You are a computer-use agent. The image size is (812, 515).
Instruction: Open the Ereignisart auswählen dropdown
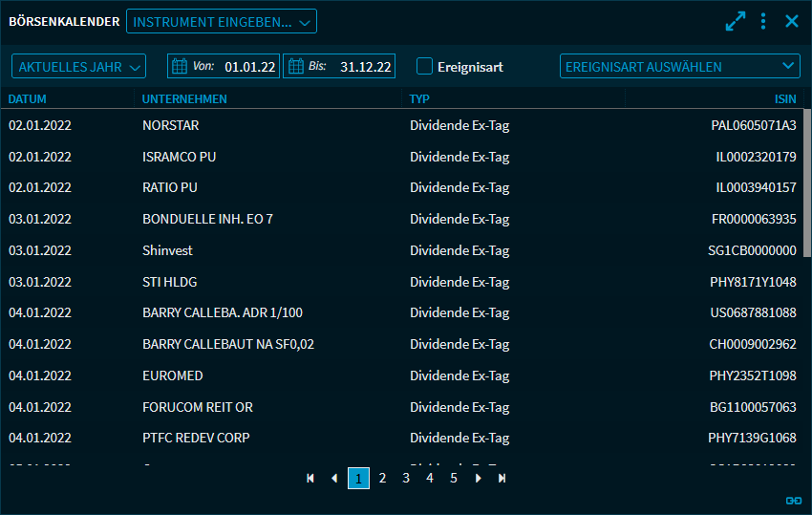[679, 67]
